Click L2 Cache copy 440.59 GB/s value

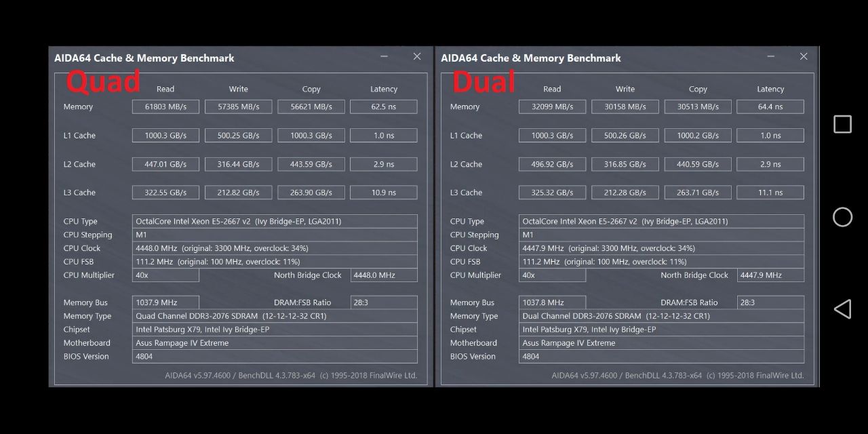coord(698,164)
